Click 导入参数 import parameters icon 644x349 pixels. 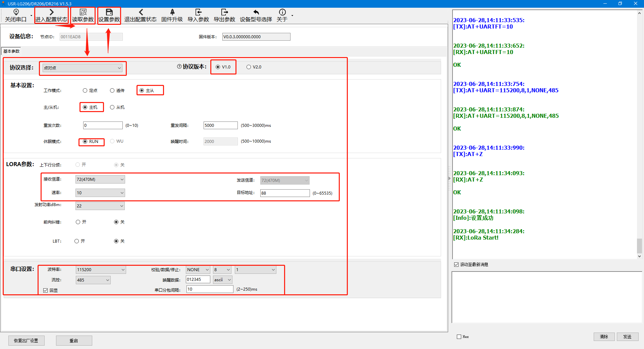click(198, 15)
